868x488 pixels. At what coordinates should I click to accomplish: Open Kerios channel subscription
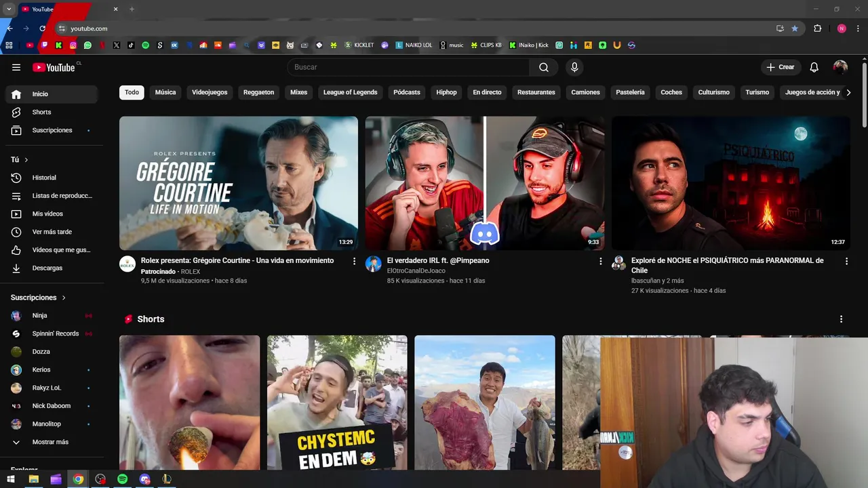tap(52, 369)
